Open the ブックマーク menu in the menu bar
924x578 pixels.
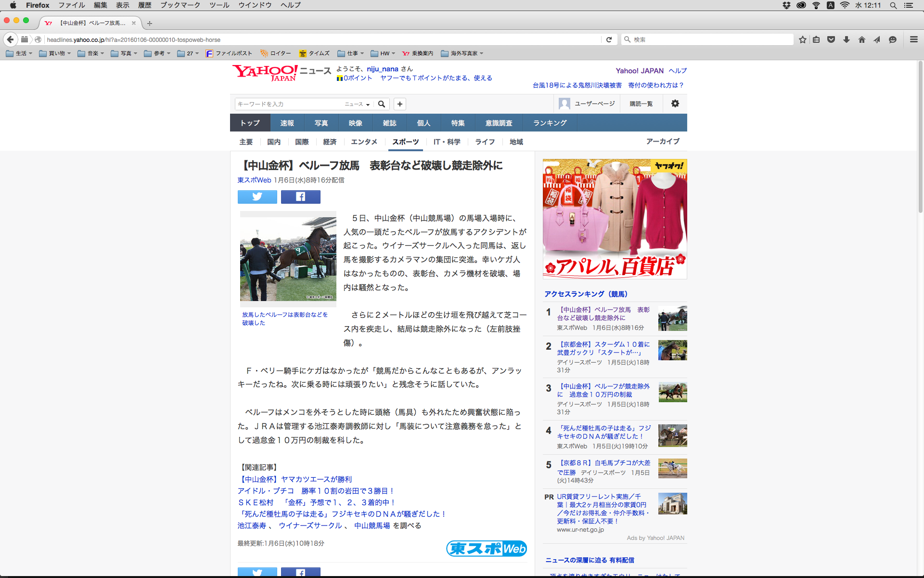[180, 5]
